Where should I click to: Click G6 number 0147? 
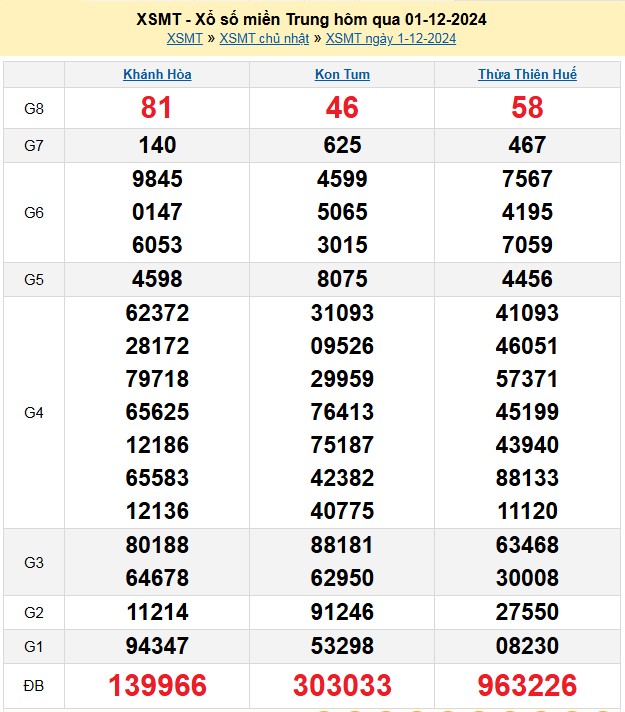pyautogui.click(x=157, y=212)
